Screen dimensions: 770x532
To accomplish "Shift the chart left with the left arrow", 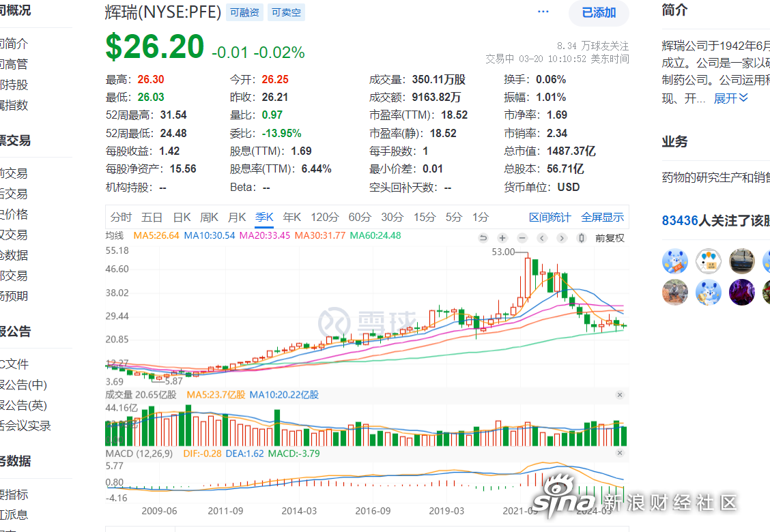I will coord(542,238).
